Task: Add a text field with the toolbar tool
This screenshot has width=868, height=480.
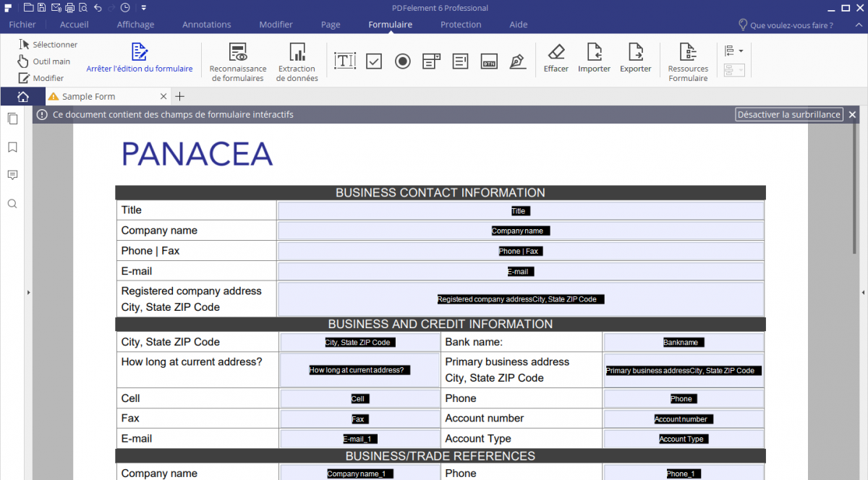Action: [345, 61]
